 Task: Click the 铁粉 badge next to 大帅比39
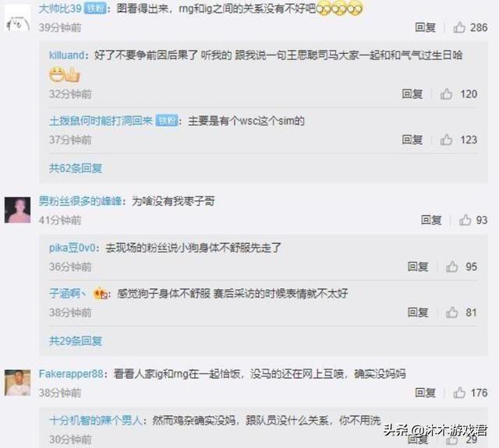click(x=95, y=9)
